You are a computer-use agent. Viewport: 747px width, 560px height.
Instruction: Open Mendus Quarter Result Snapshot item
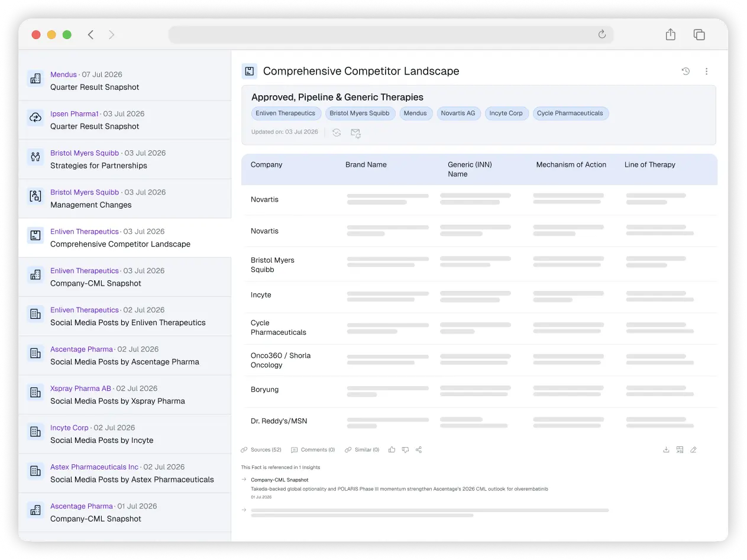125,81
